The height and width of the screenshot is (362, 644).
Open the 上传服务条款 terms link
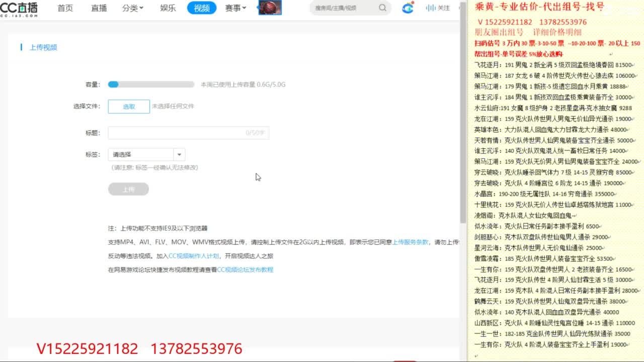click(411, 242)
